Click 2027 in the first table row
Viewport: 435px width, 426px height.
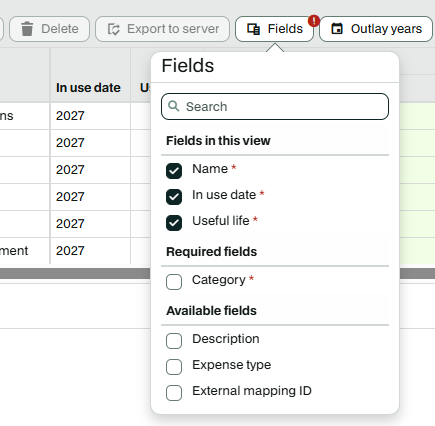tap(70, 116)
